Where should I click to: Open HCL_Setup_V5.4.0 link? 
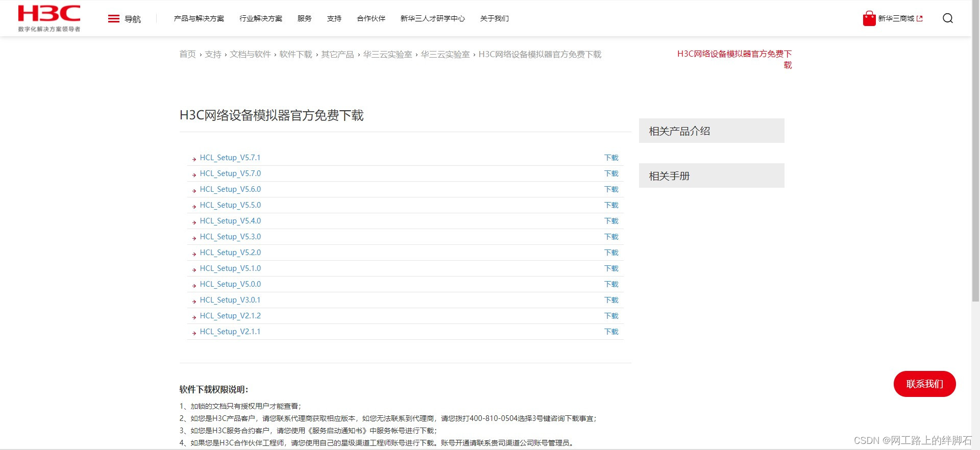tap(230, 221)
